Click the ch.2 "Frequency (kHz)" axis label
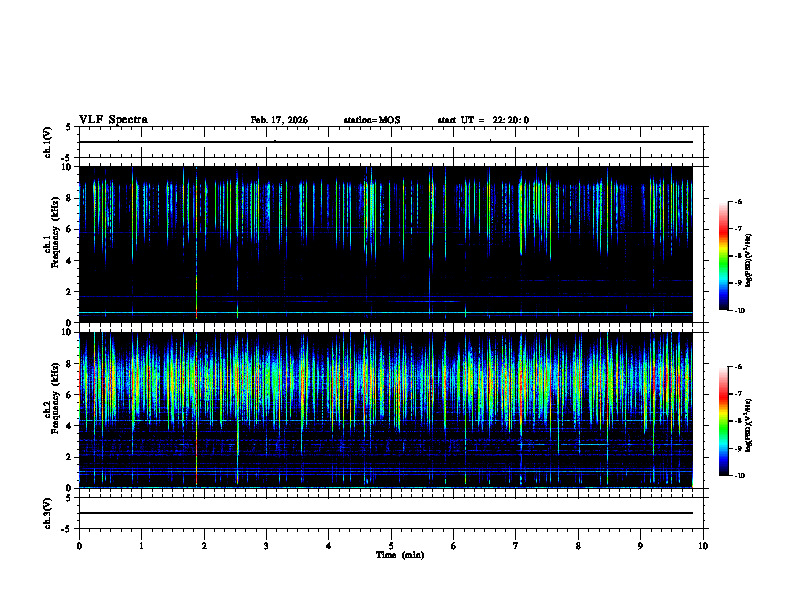The image size is (792, 612). point(55,398)
